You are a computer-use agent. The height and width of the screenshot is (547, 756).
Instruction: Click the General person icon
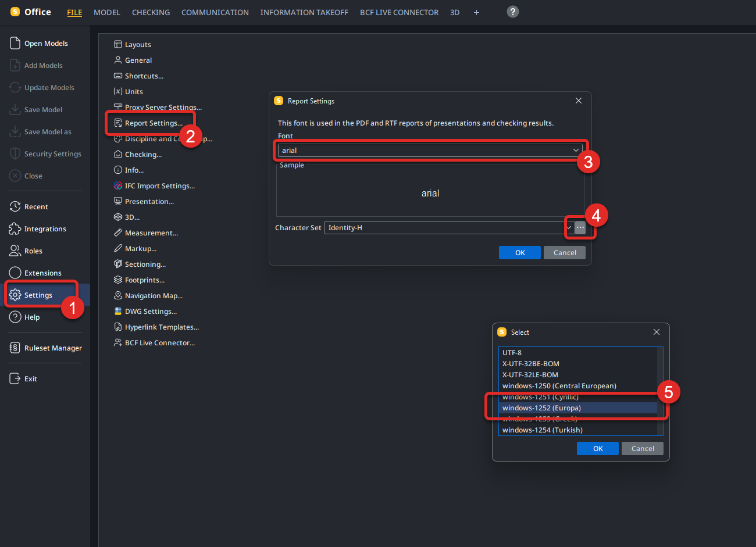(x=118, y=60)
